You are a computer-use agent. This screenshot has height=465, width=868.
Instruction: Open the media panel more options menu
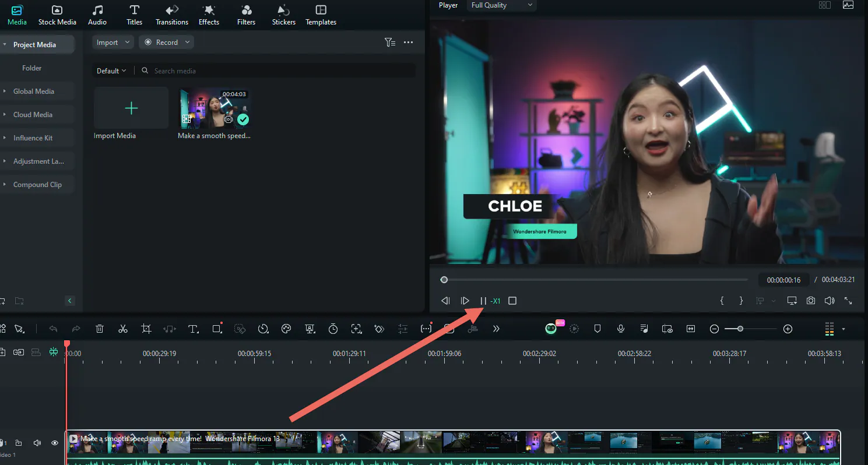(408, 42)
